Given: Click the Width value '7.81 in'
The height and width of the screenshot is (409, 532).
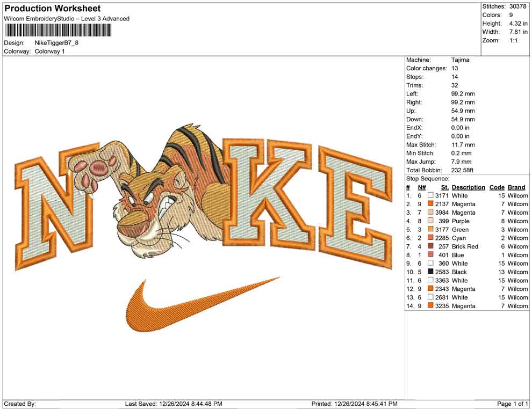Looking at the screenshot, I should coord(519,32).
